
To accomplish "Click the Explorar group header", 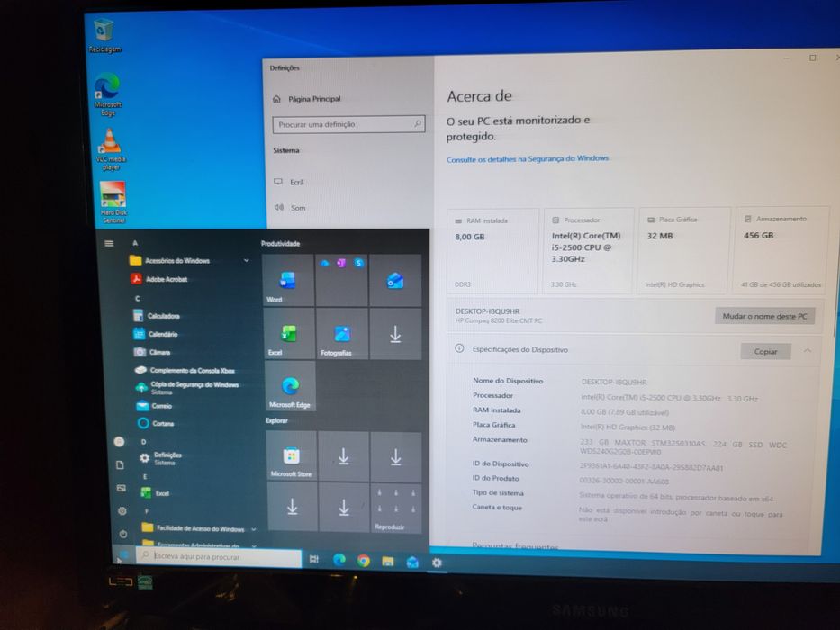I will point(276,420).
